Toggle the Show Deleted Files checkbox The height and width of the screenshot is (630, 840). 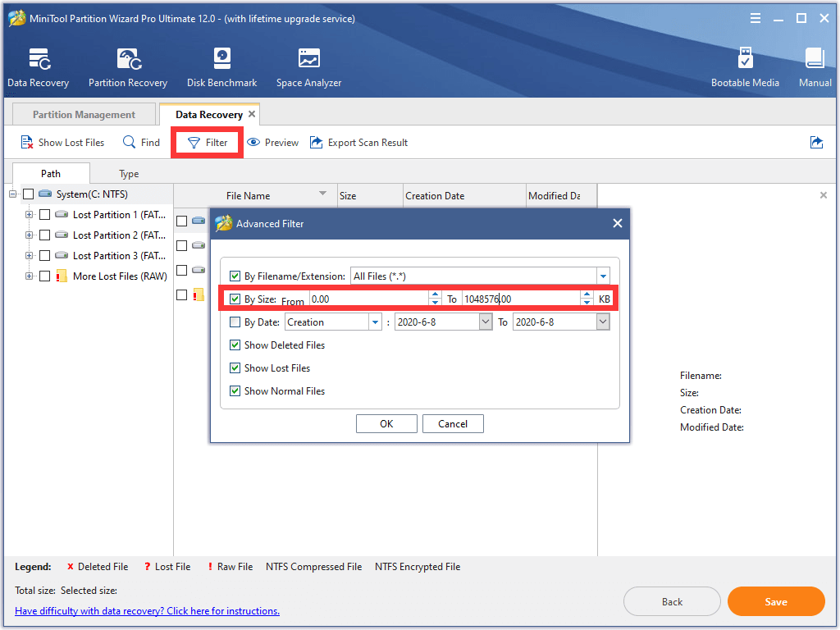[235, 345]
